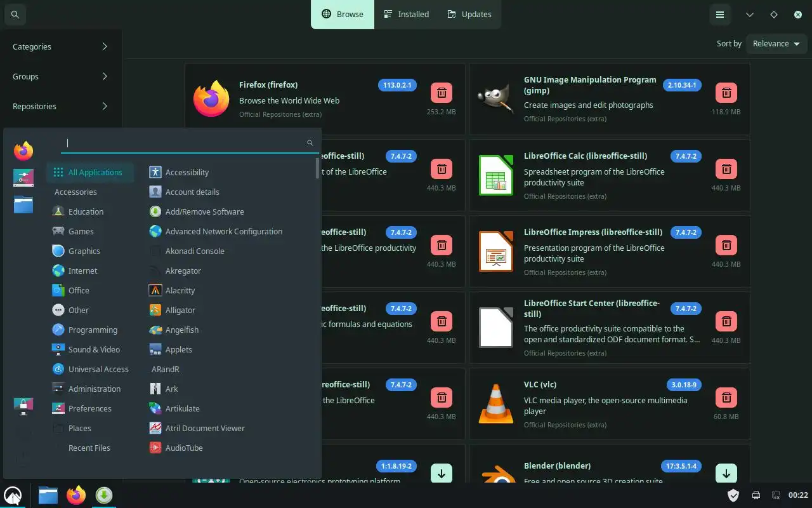The image size is (812, 508).
Task: Open Atril Document Viewer
Action: tap(197, 428)
